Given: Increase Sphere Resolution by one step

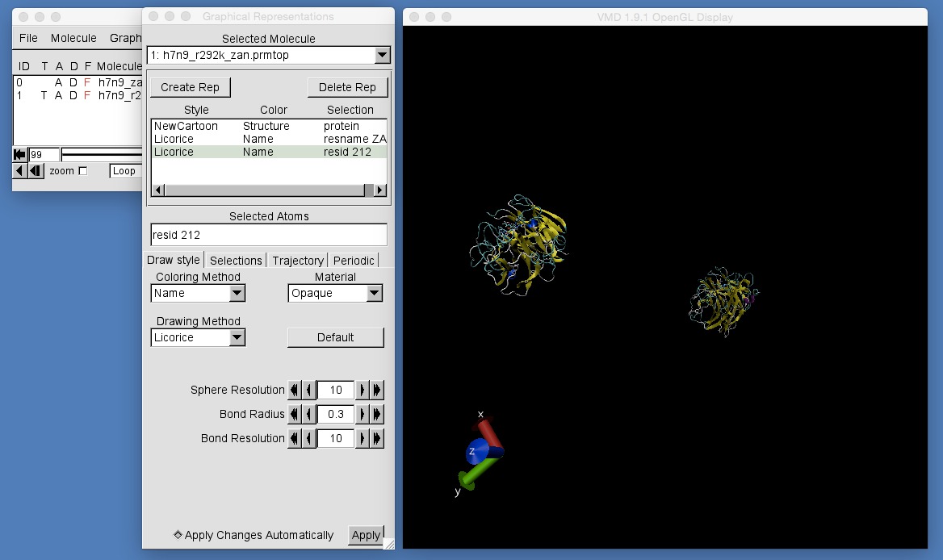Looking at the screenshot, I should (362, 390).
